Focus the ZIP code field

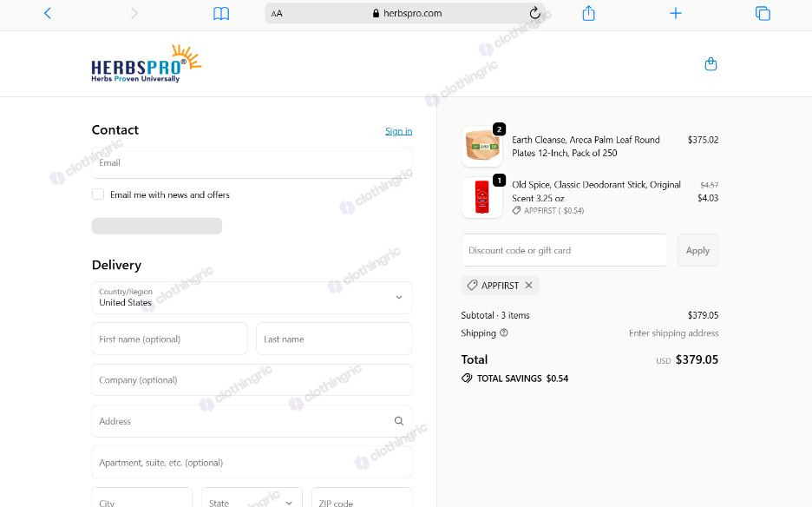pyautogui.click(x=362, y=497)
